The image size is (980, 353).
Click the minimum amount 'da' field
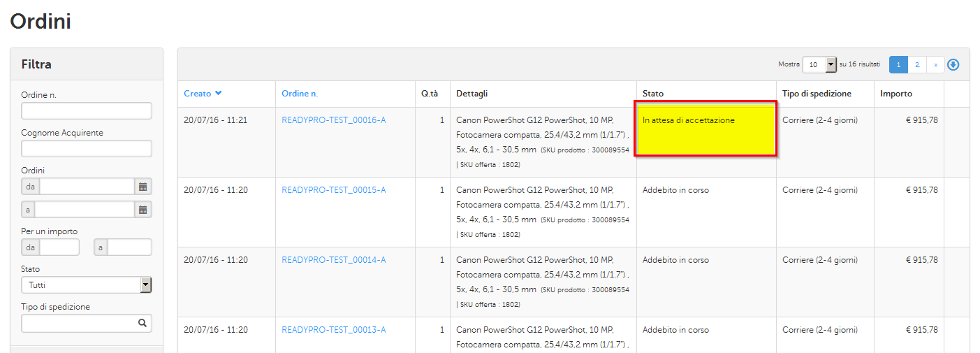pos(59,247)
